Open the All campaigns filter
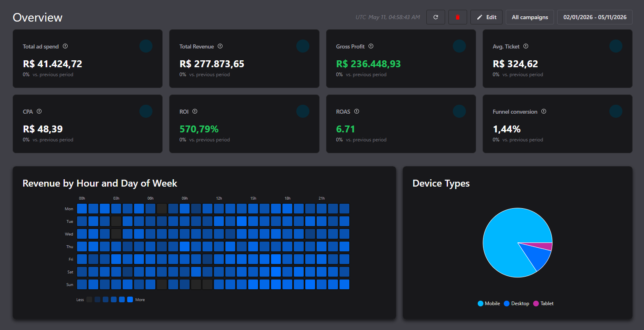644x330 pixels. pos(530,17)
